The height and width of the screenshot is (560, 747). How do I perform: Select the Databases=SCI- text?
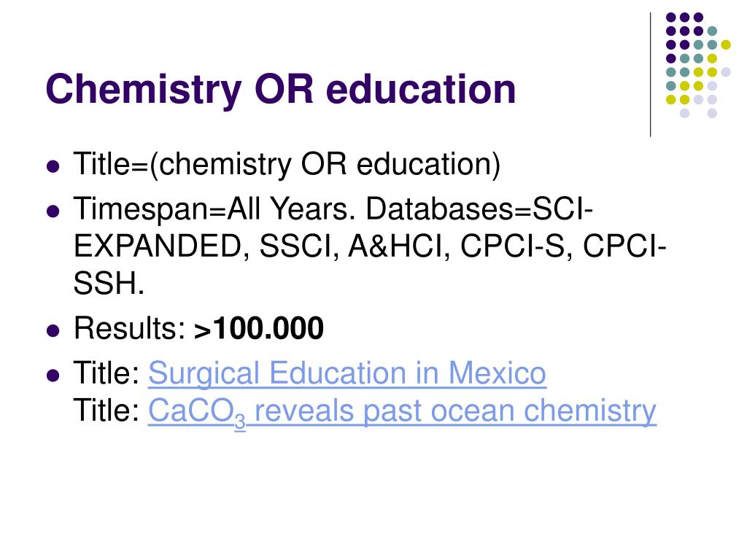479,209
